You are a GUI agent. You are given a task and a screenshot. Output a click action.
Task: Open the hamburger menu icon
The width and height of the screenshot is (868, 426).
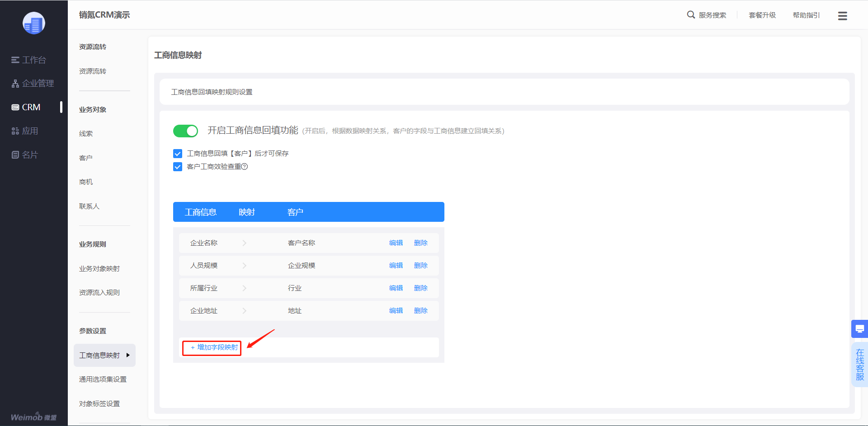click(x=843, y=16)
